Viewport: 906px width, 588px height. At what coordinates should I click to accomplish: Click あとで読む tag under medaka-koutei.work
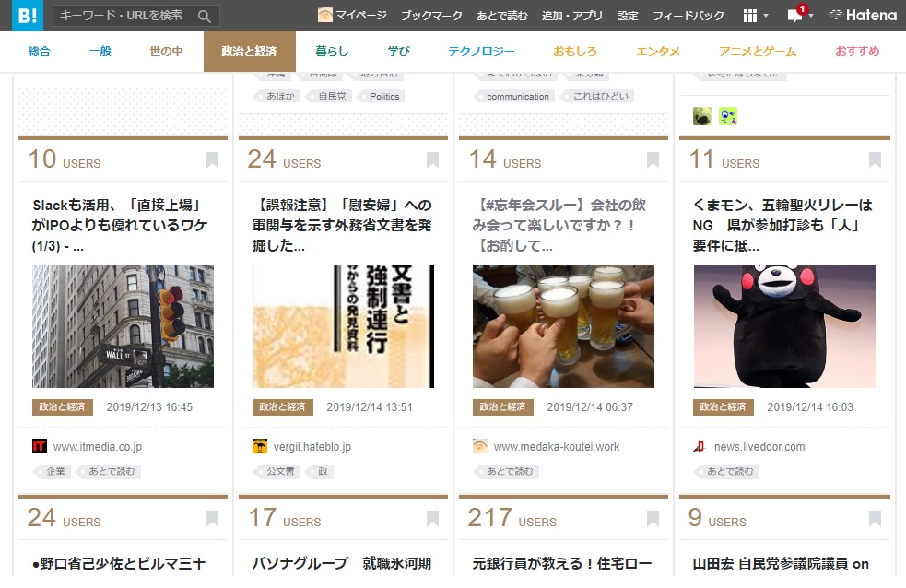coord(508,471)
